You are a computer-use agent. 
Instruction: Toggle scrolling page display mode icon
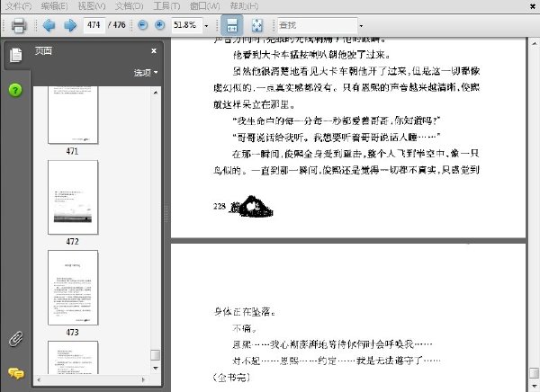(232, 25)
